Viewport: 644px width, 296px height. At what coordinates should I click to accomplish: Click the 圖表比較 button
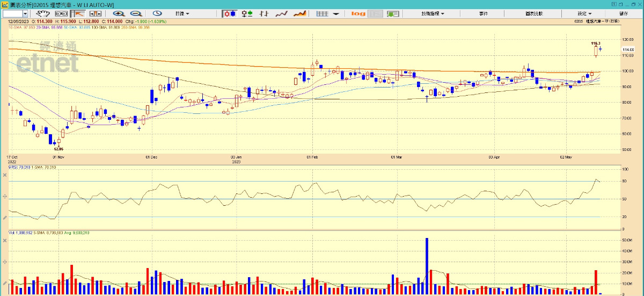coord(533,13)
